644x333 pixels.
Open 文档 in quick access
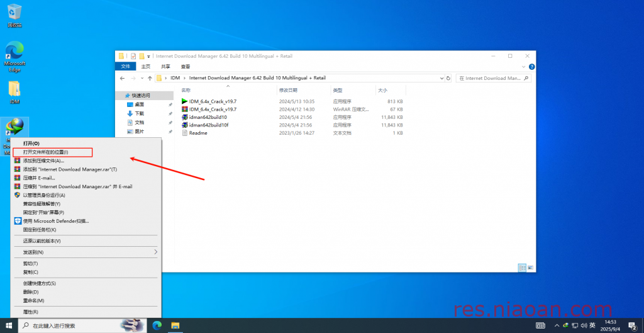point(140,123)
